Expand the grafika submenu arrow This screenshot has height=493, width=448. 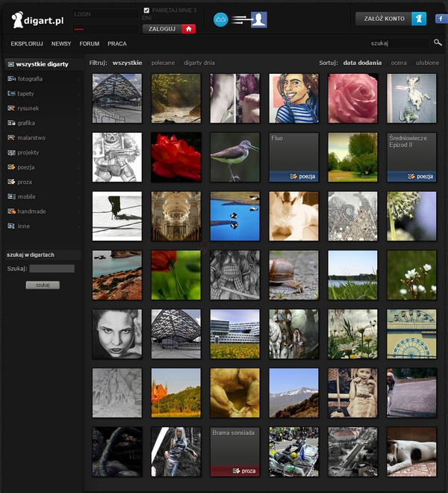tap(78, 124)
